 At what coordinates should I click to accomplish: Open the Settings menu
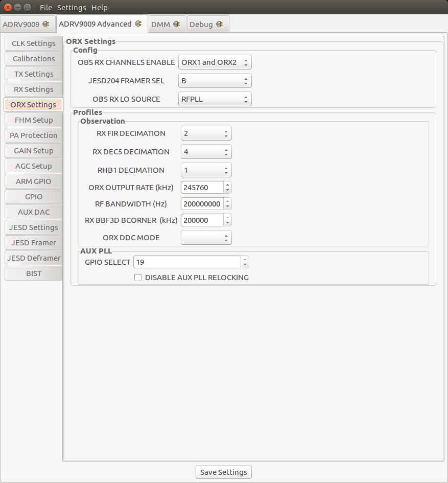tap(71, 7)
